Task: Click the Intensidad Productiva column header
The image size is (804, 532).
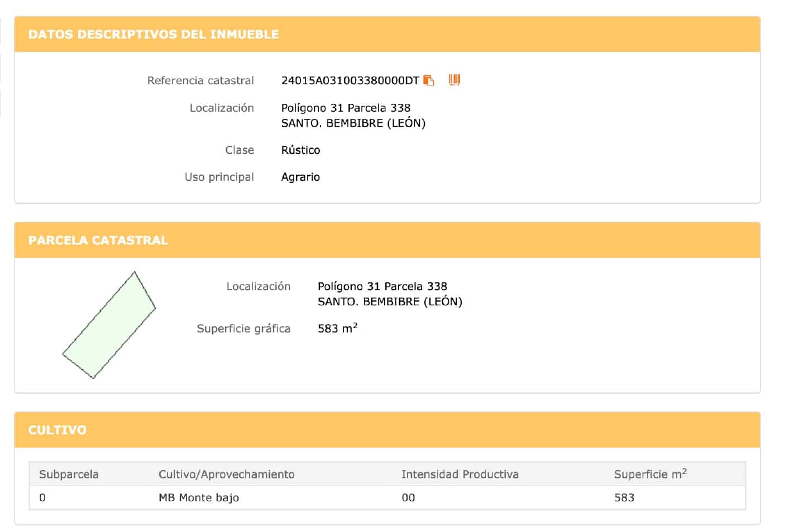Action: [x=460, y=474]
